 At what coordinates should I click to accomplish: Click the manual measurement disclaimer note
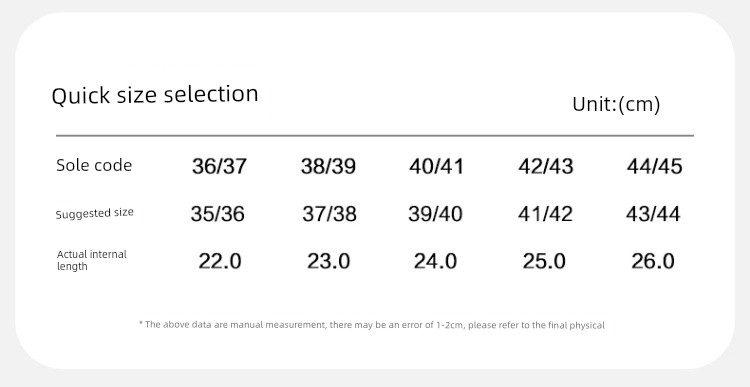click(372, 325)
